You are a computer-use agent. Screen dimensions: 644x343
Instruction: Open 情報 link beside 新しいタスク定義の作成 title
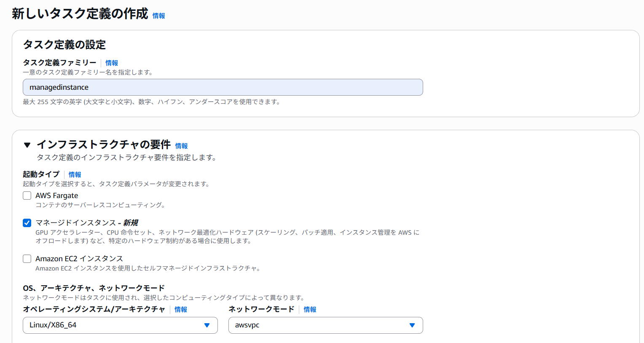[x=159, y=16]
